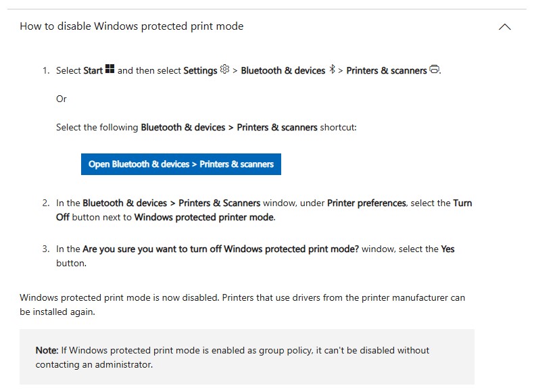Image resolution: width=534 pixels, height=392 pixels.
Task: Click bold 'Printer preferences' in step 2
Action: click(366, 203)
